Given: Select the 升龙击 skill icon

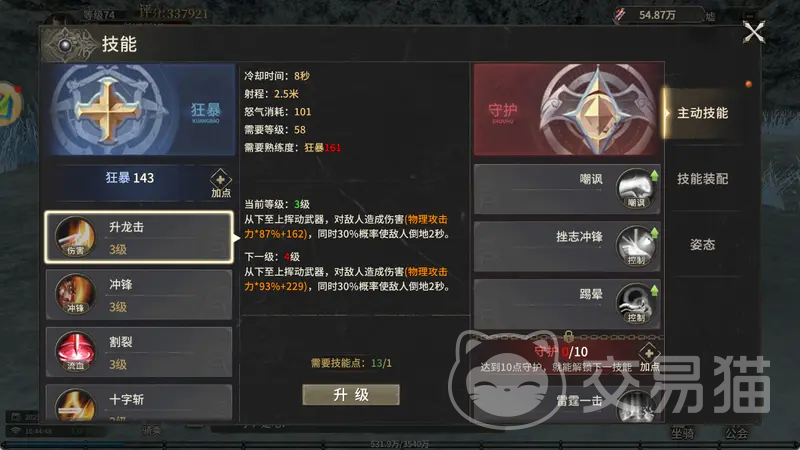Looking at the screenshot, I should point(76,237).
